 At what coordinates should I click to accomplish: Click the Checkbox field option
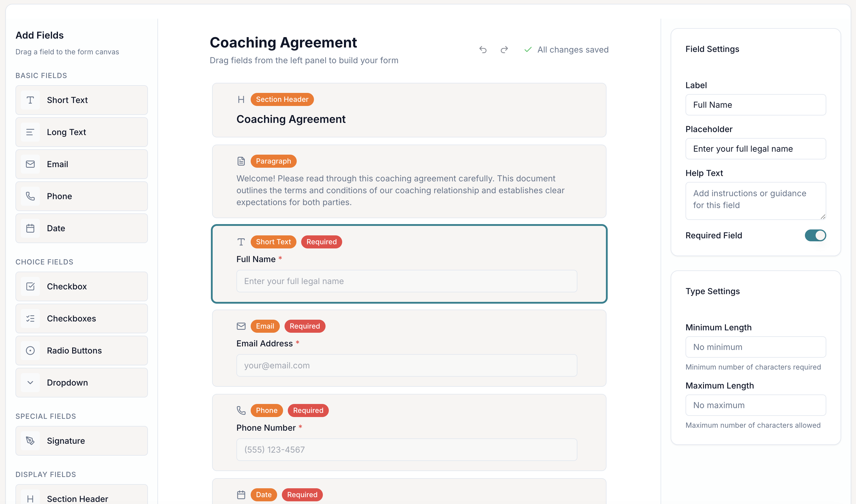(81, 286)
